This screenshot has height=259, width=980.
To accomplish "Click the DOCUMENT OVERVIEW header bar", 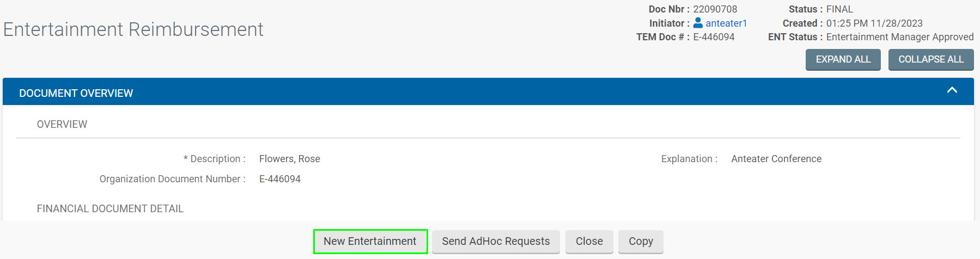I will (x=488, y=91).
